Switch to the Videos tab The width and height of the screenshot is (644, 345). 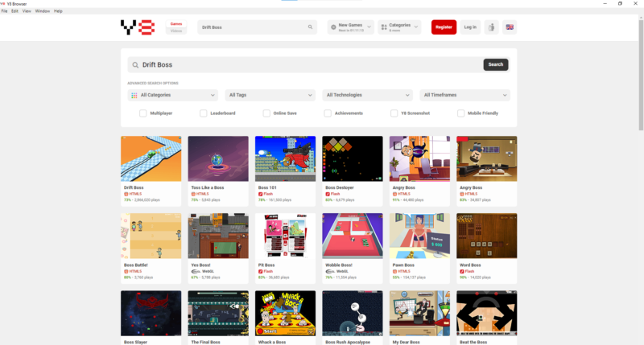click(x=176, y=31)
